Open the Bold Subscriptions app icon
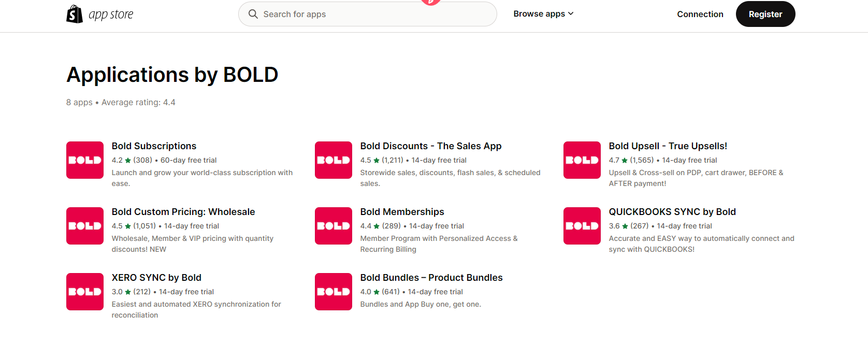The width and height of the screenshot is (868, 358). click(x=85, y=160)
